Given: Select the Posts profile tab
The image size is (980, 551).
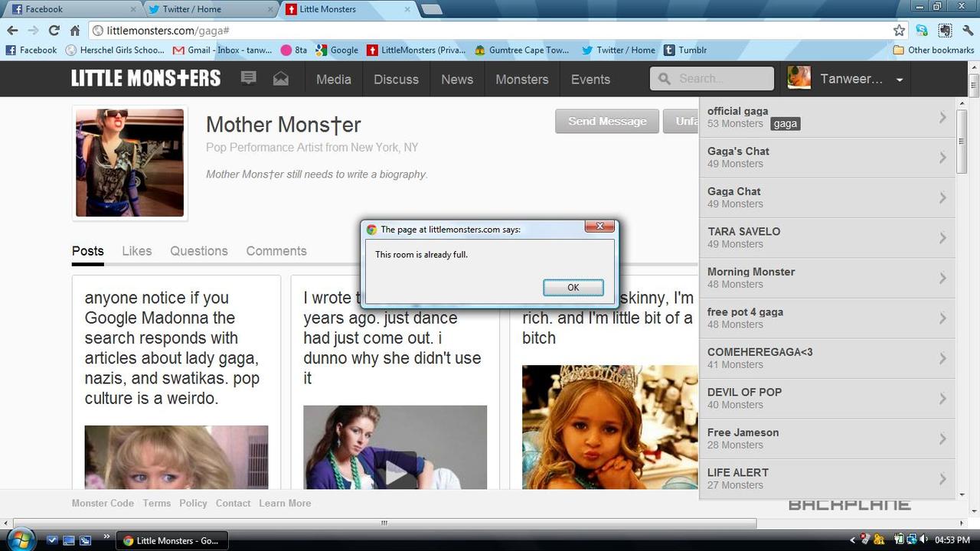Looking at the screenshot, I should point(88,251).
